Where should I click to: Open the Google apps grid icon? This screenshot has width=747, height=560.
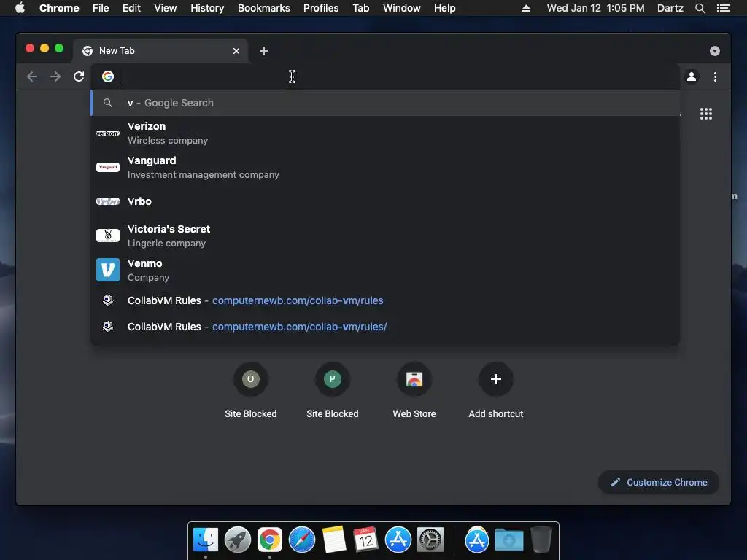point(706,114)
